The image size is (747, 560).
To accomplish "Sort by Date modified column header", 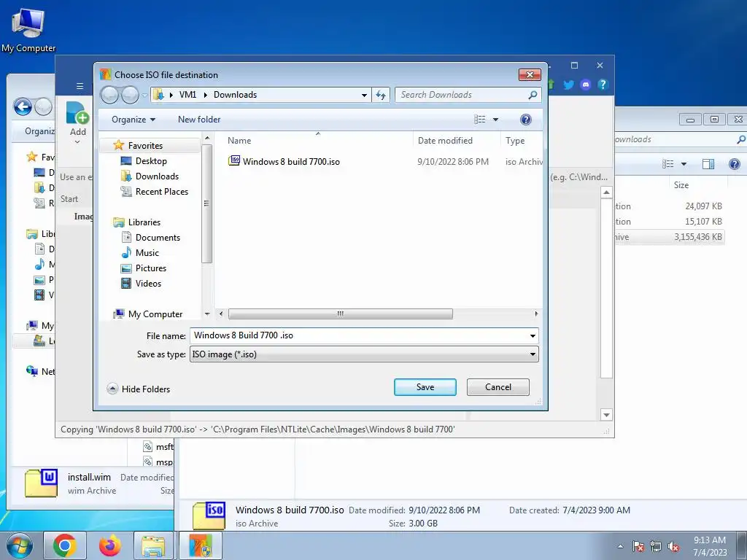I will (x=445, y=141).
